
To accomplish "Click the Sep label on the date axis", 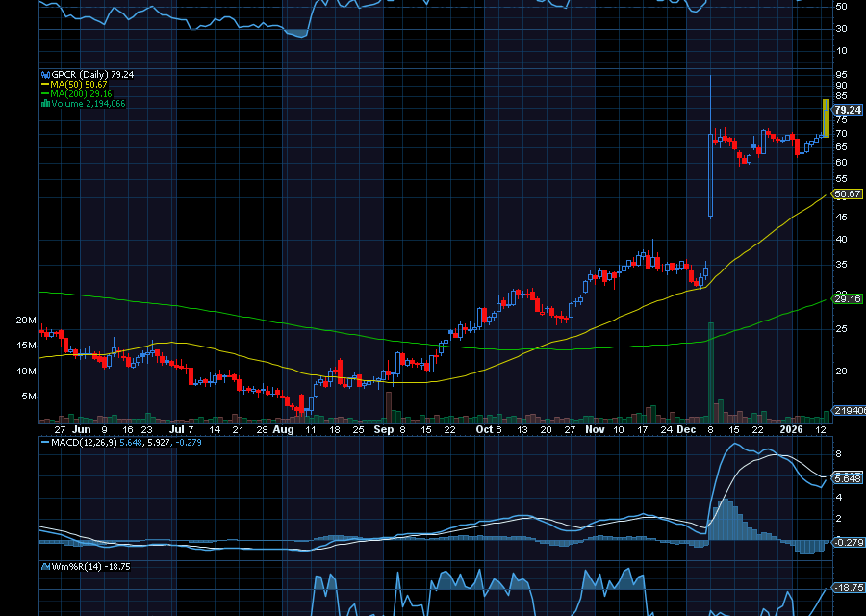I will (x=384, y=429).
